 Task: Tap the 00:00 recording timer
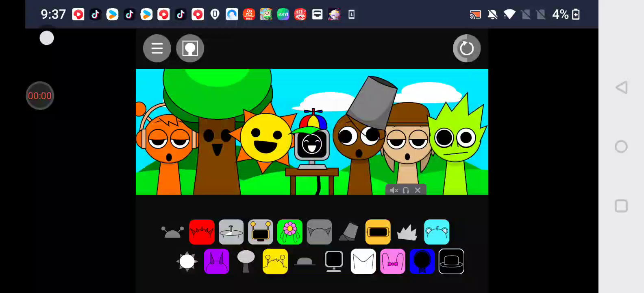(x=40, y=96)
